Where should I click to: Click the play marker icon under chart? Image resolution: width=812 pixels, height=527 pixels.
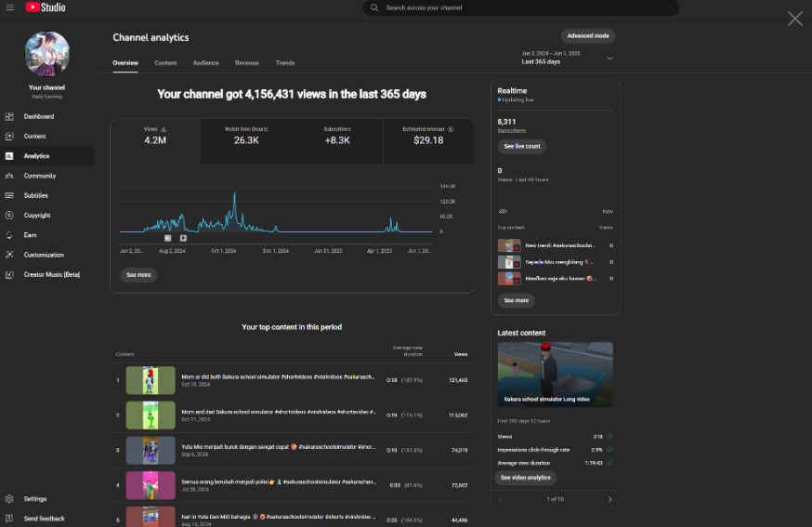(183, 238)
